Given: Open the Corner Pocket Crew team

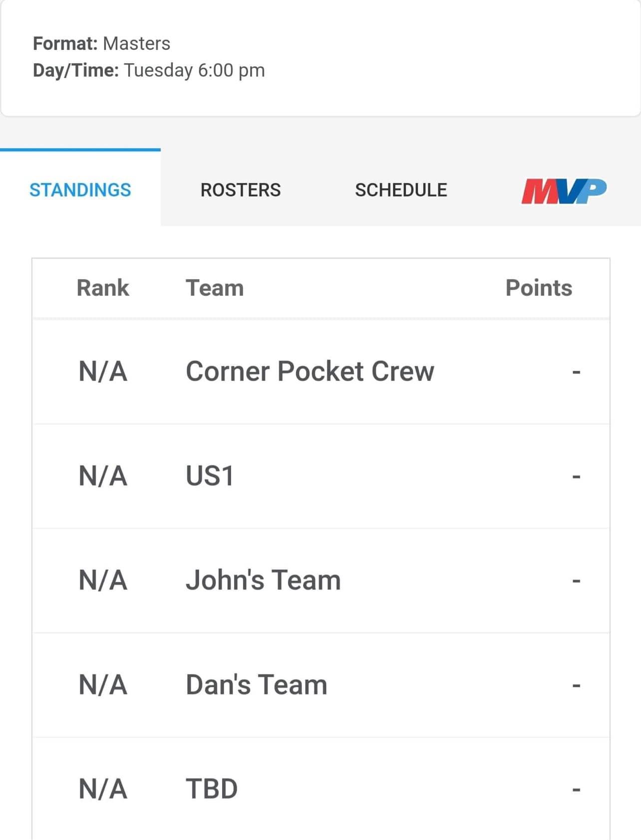Looking at the screenshot, I should tap(310, 372).
